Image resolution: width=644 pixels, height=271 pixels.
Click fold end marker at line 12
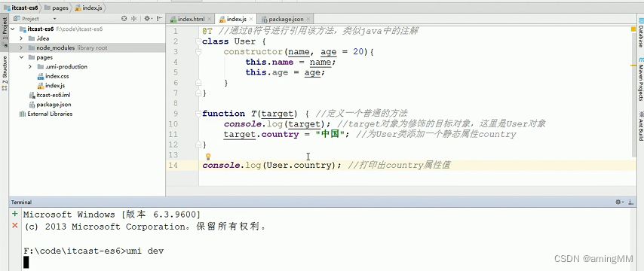pos(198,145)
